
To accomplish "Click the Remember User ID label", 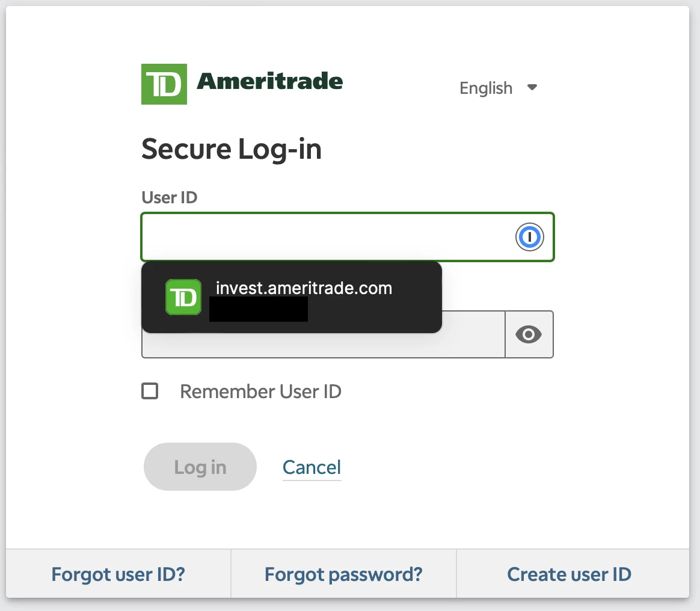I will click(x=261, y=391).
